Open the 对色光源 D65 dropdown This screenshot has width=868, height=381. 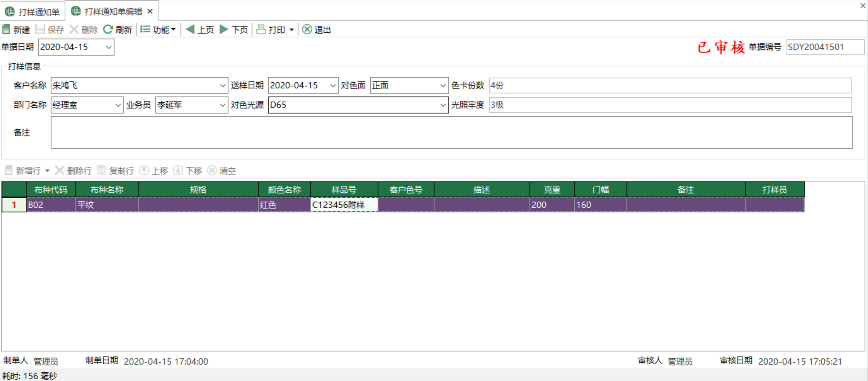[443, 105]
